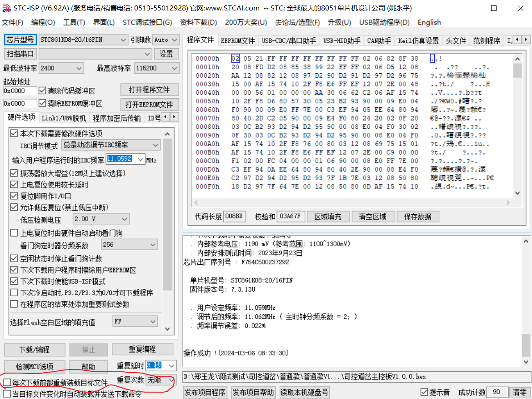Switch to the Link1/U8W脱机 tab
532x399 pixels.
[64, 118]
